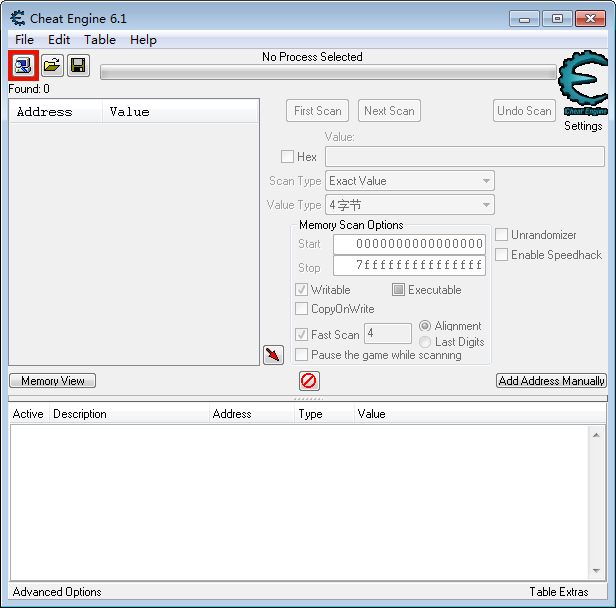Enable the CopyOnWrite checkbox

click(301, 309)
